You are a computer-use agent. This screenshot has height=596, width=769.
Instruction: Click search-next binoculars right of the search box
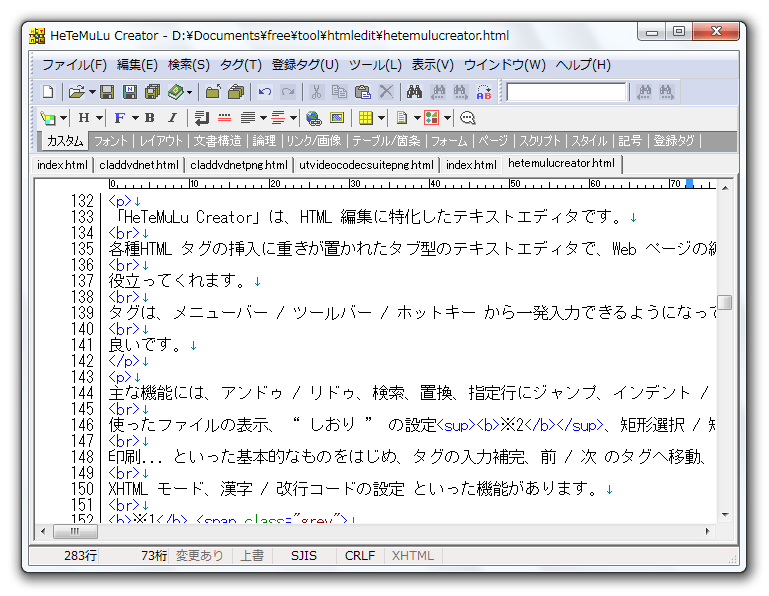(666, 92)
